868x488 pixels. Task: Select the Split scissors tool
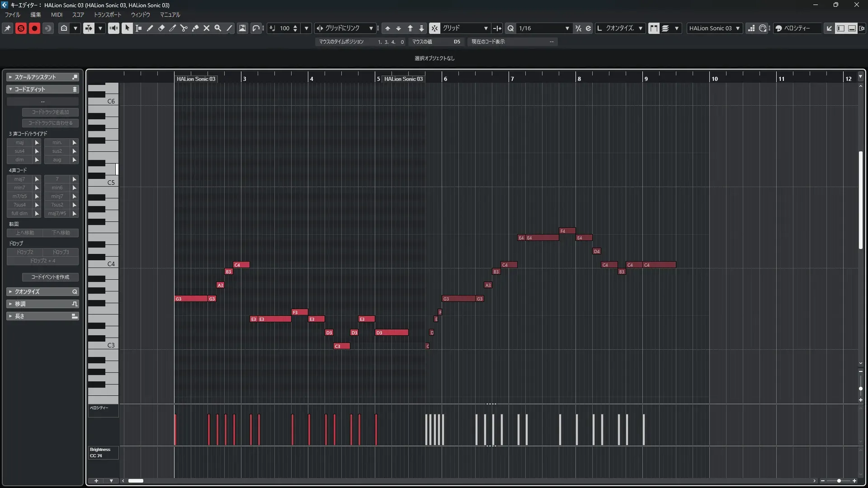[x=184, y=28]
